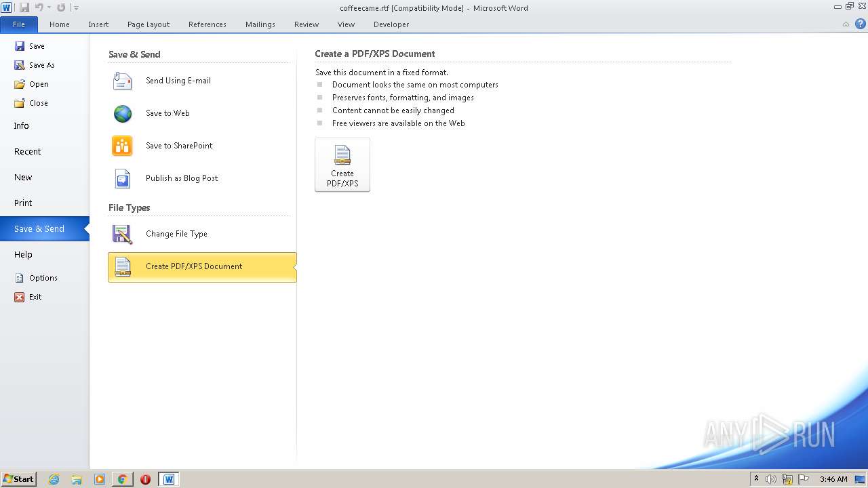Click the Create PDF/XPS Document list icon

pyautogui.click(x=123, y=266)
